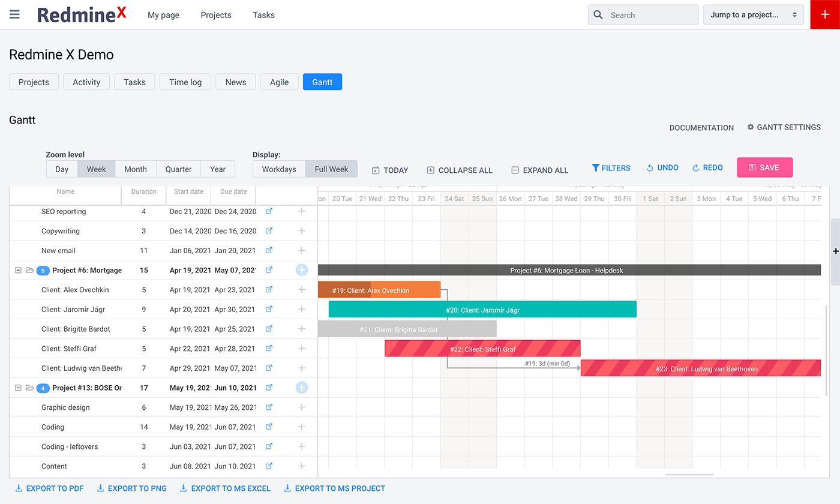Save the Gantt chart
840x504 pixels.
pyautogui.click(x=764, y=167)
